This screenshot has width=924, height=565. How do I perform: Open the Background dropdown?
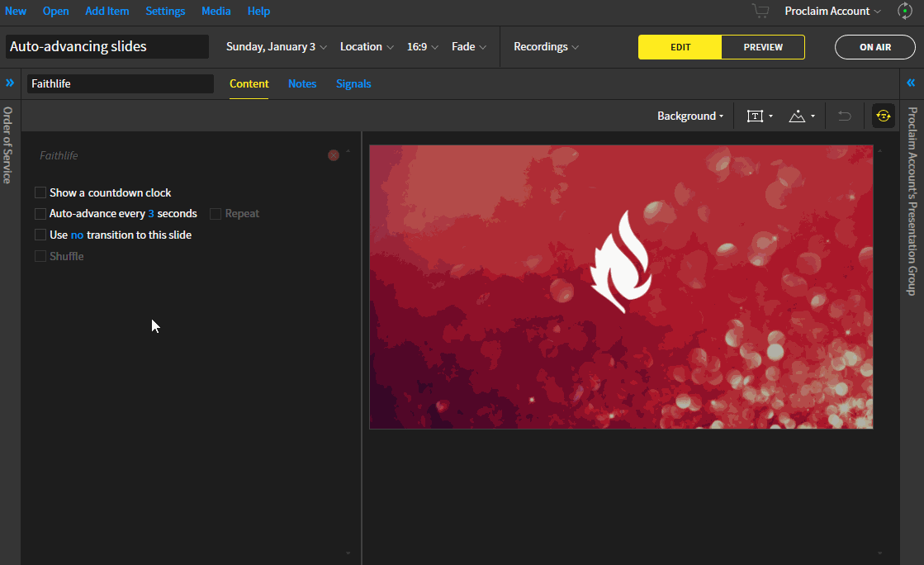tap(690, 116)
